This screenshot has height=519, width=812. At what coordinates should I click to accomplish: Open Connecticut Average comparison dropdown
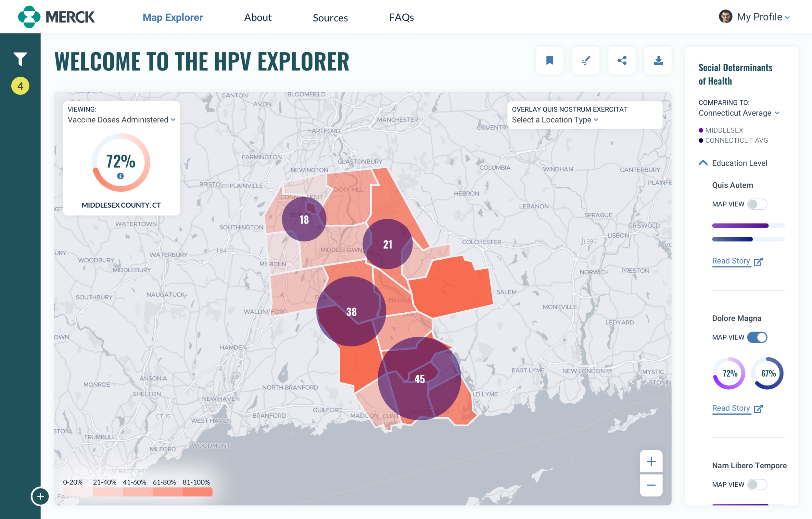[x=739, y=113]
